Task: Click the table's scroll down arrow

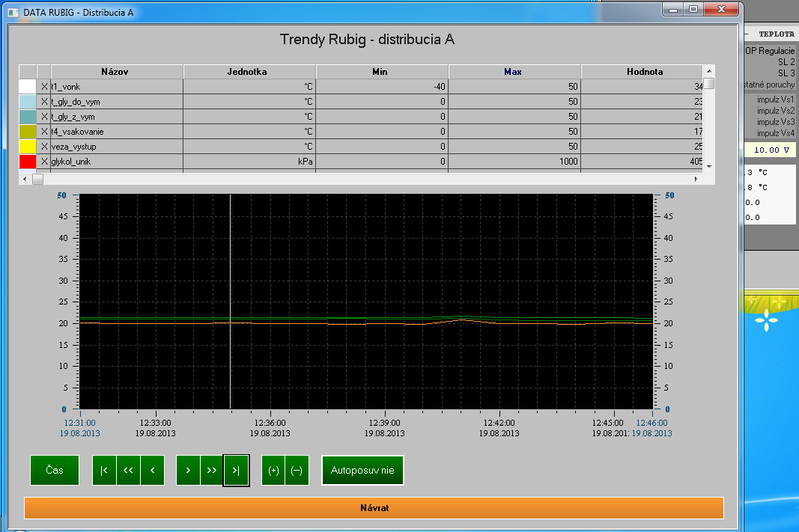Action: tap(709, 166)
